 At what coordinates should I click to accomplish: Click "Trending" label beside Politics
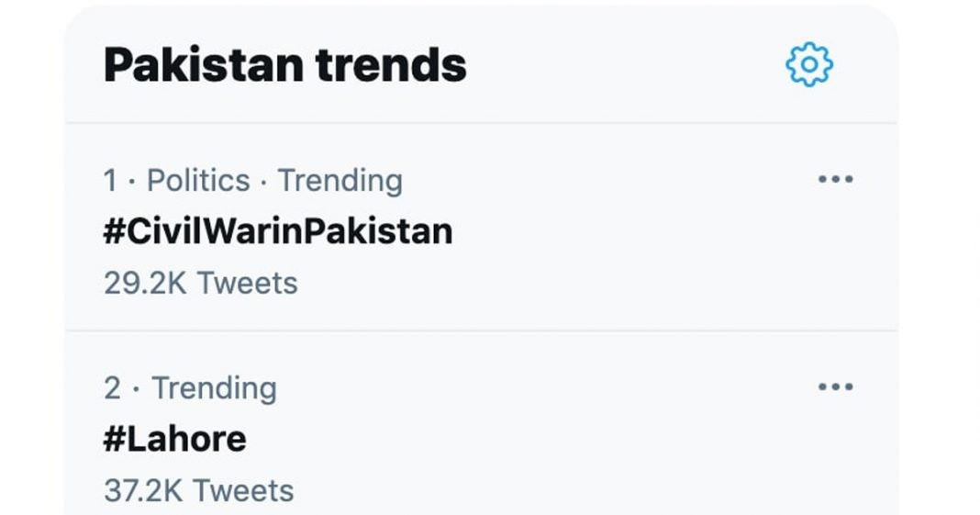(x=340, y=181)
